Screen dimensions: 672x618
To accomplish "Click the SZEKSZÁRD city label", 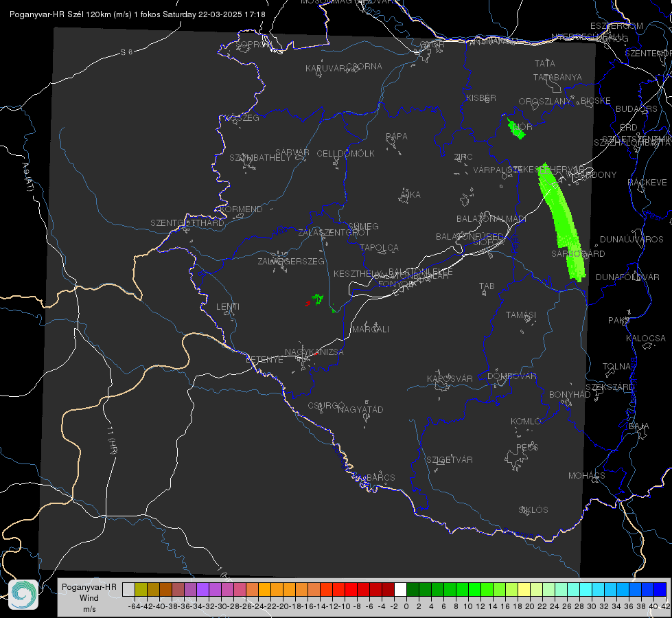I will click(x=609, y=387).
